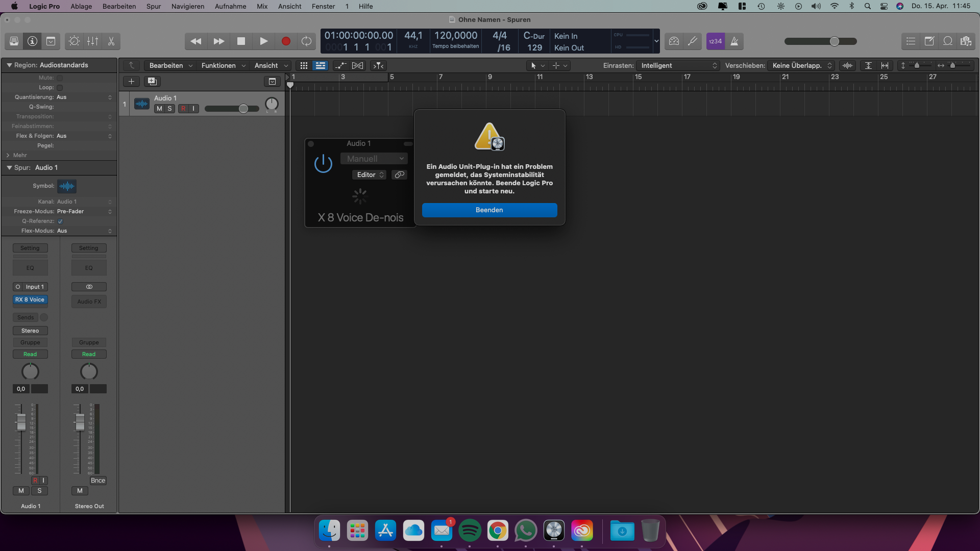Open the Einrasten Intelligent dropdown
980x551 pixels.
click(x=678, y=65)
